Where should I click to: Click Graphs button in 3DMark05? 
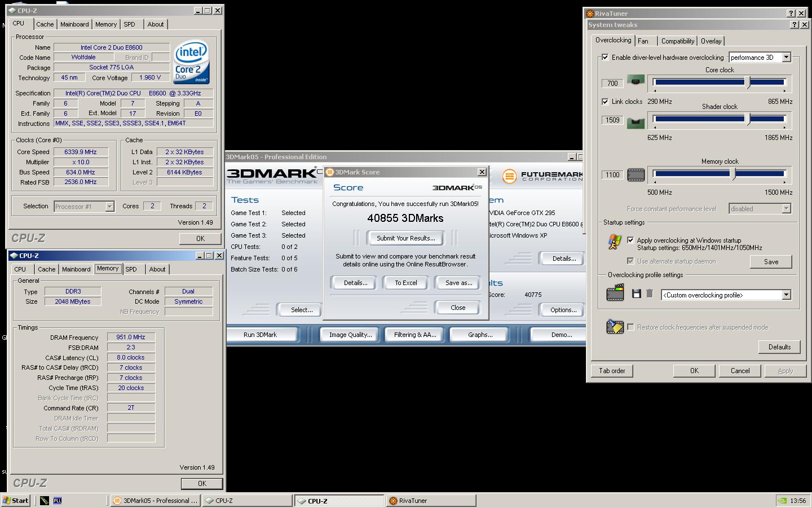(480, 335)
